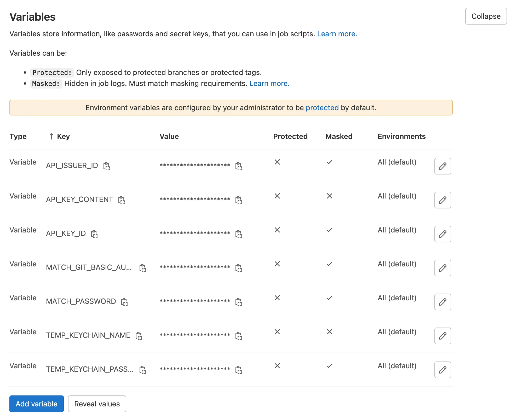
Task: Edit the API_ISSUER_ID variable
Action: (x=443, y=166)
